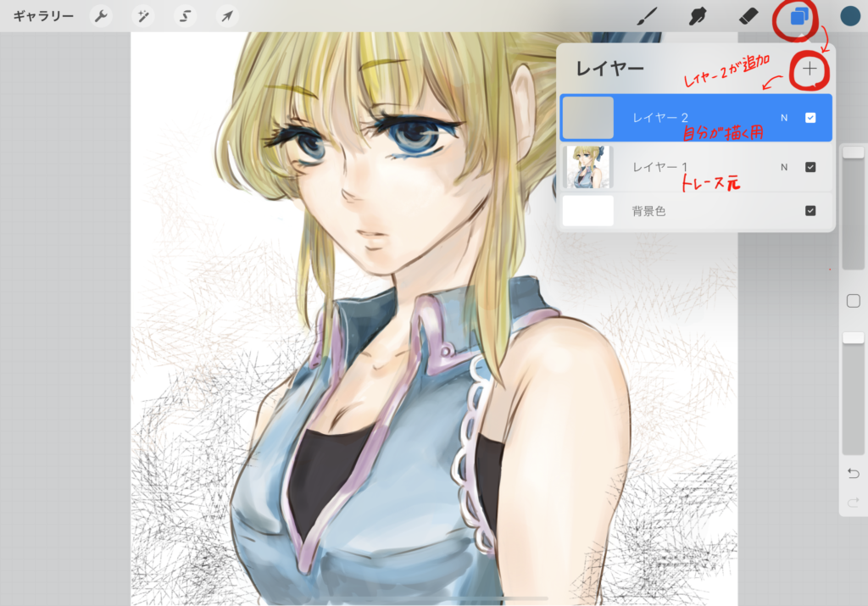Open the active color circle
Image resolution: width=868 pixels, height=606 pixels.
click(849, 16)
